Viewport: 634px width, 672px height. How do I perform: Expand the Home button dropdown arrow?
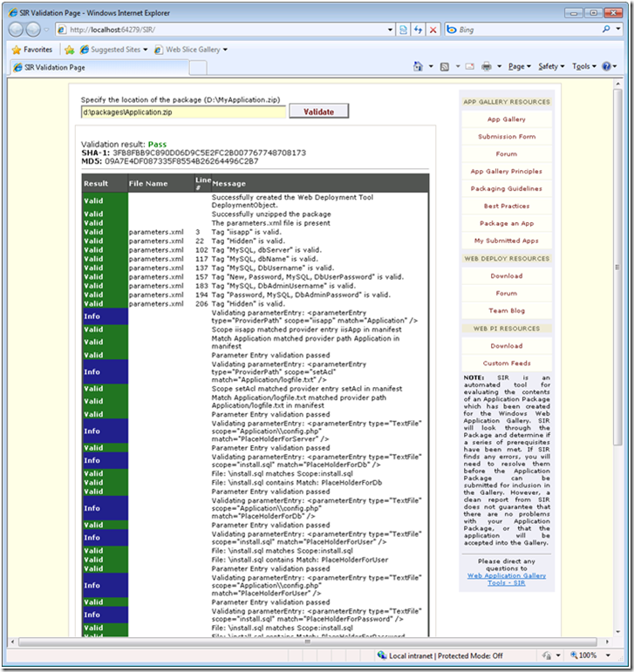pyautogui.click(x=431, y=66)
